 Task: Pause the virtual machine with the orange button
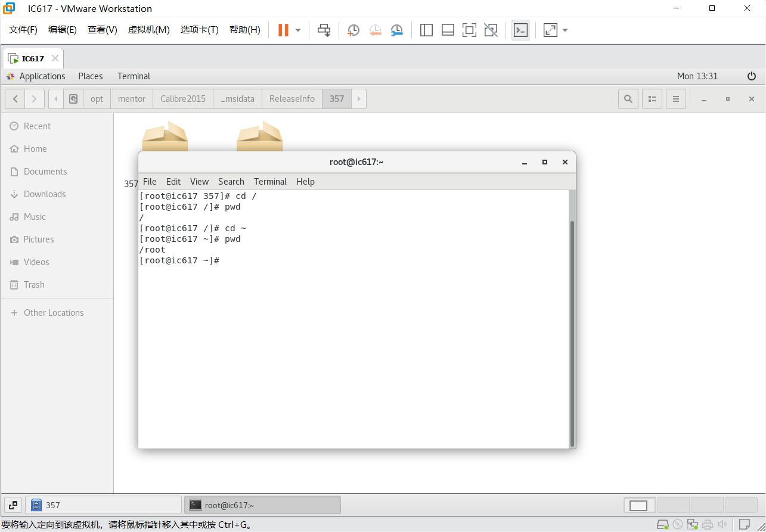[x=283, y=30]
